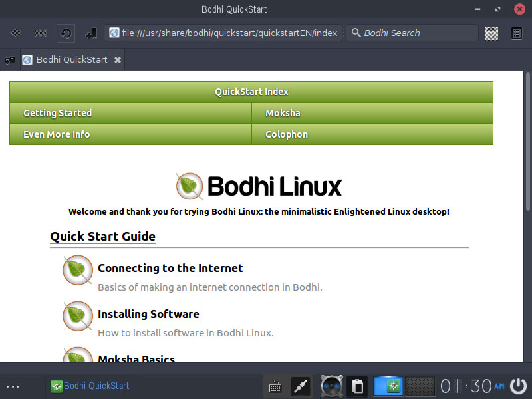Open the Moksha menu item
Viewport: 532px width, 399px height.
pos(372,113)
